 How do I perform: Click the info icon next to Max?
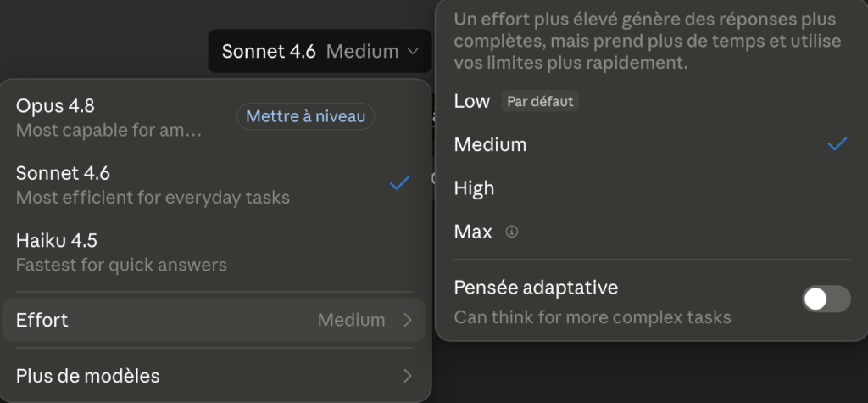[512, 232]
